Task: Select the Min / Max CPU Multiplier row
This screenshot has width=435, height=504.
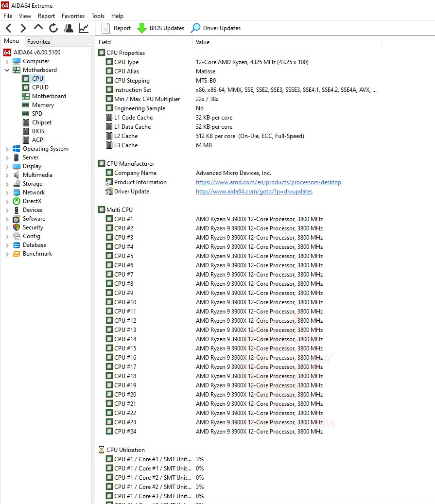Action: click(238, 99)
